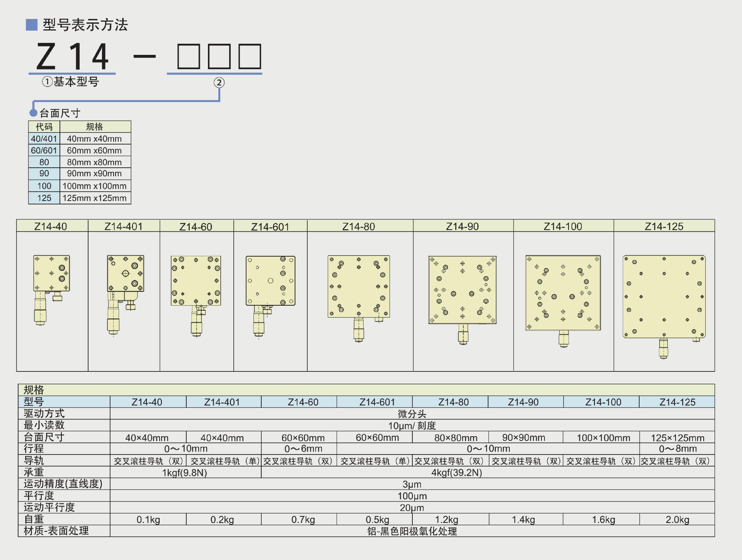This screenshot has width=742, height=560.
Task: Click the circled number 2 marker
Action: pos(219,82)
